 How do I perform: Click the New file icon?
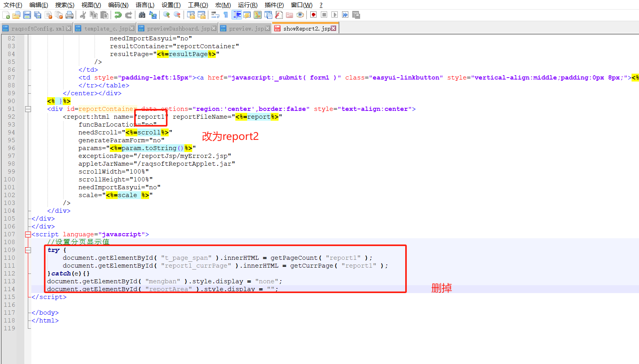[x=6, y=15]
